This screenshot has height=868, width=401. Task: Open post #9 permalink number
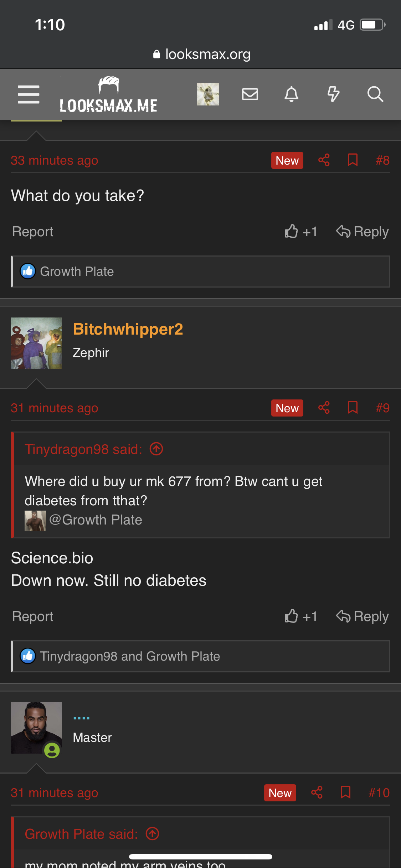click(x=382, y=408)
